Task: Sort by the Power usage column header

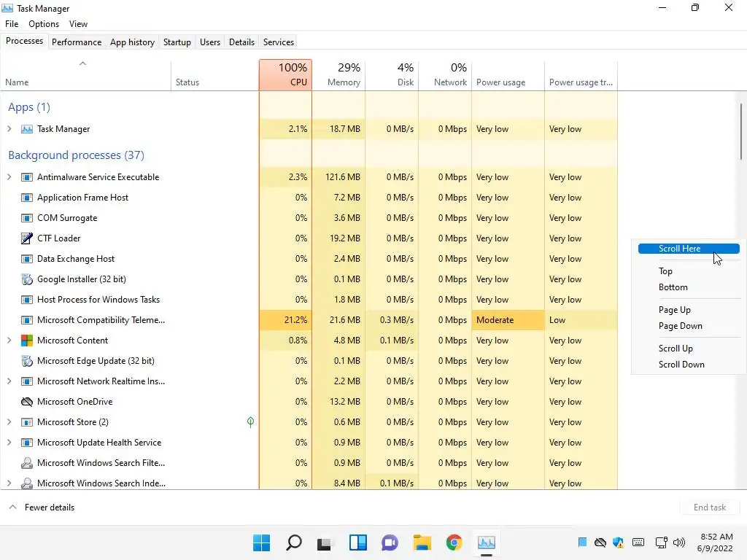Action: 508,75
